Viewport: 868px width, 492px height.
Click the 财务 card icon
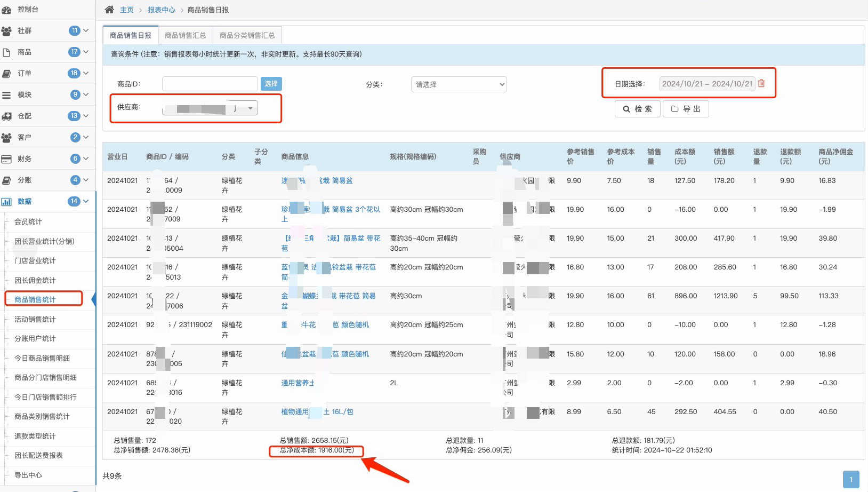pyautogui.click(x=6, y=159)
